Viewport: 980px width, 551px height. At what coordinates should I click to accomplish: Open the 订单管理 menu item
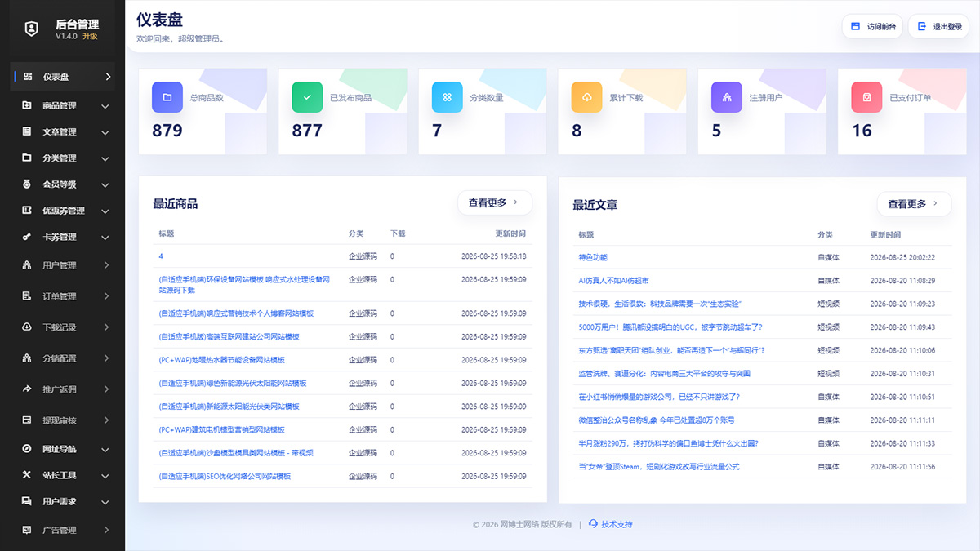tap(64, 296)
